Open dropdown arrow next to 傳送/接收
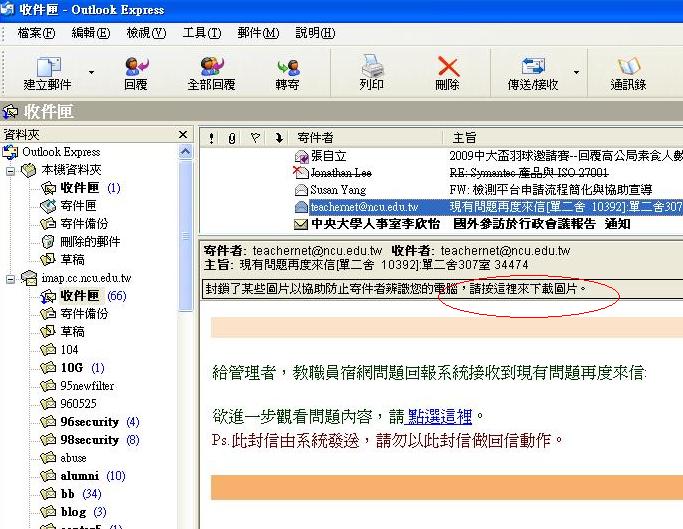This screenshot has height=529, width=683. 581,72
